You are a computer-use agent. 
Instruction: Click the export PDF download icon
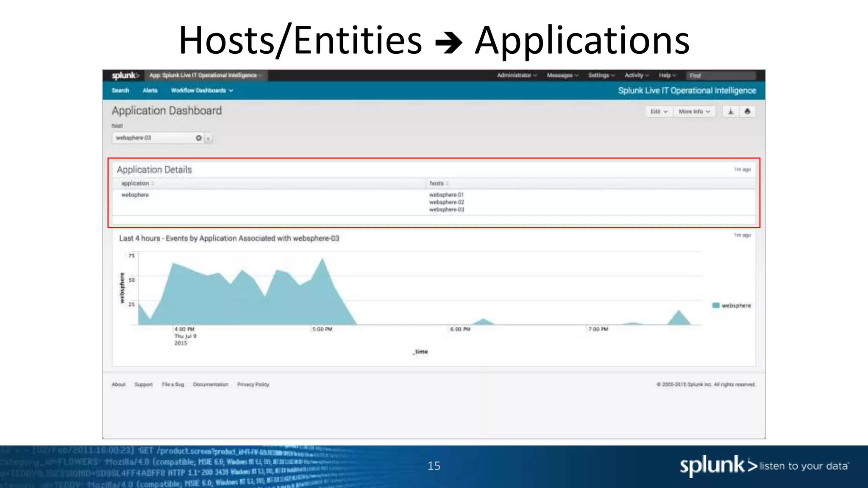[x=731, y=111]
